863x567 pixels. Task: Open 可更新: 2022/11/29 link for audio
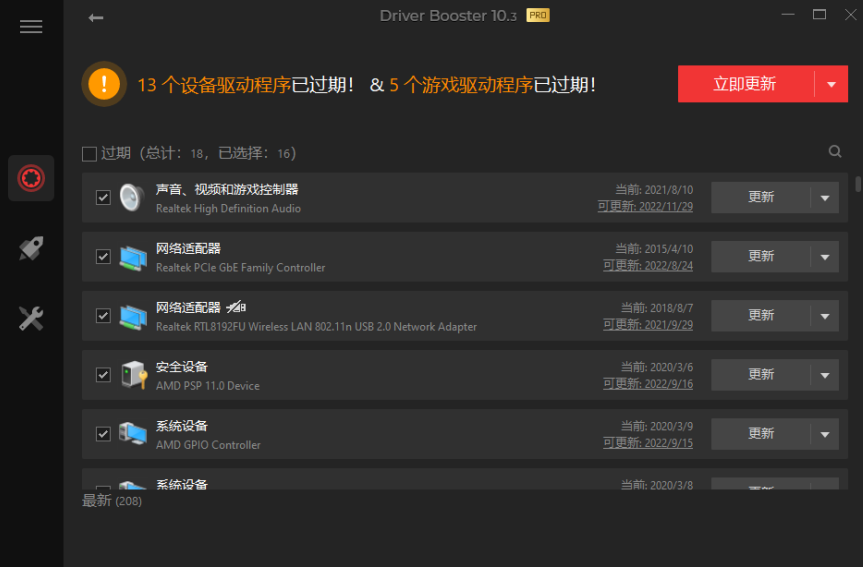(x=645, y=206)
